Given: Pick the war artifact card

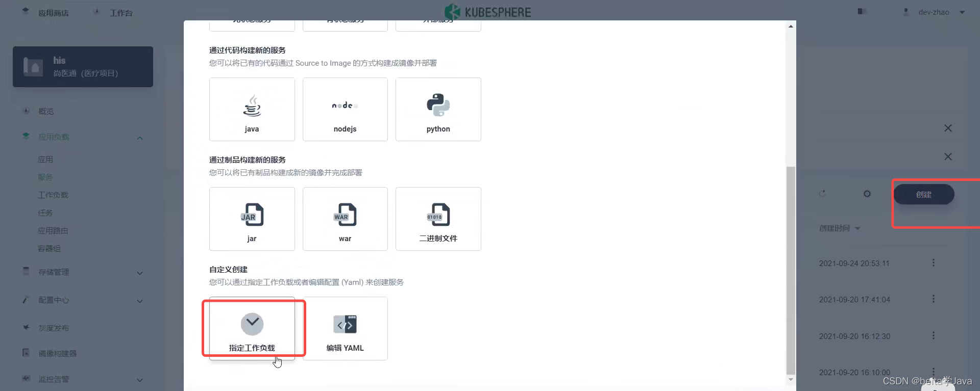Looking at the screenshot, I should click(x=345, y=219).
